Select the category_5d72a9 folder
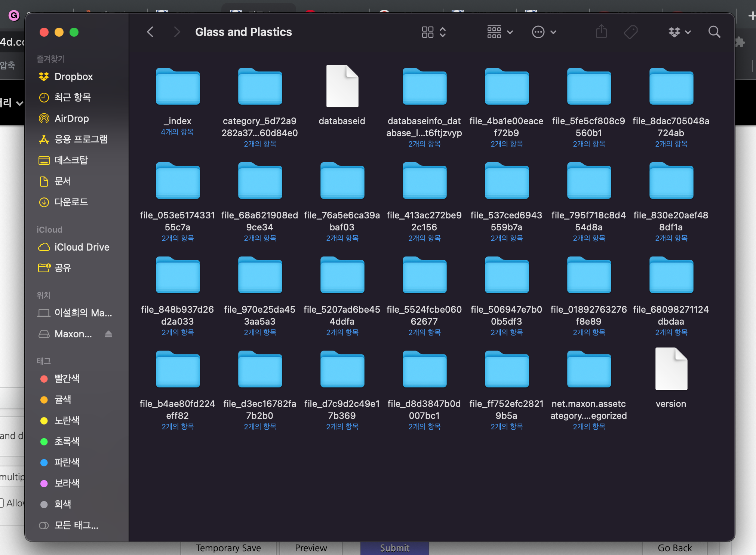This screenshot has height=555, width=756. [x=260, y=87]
